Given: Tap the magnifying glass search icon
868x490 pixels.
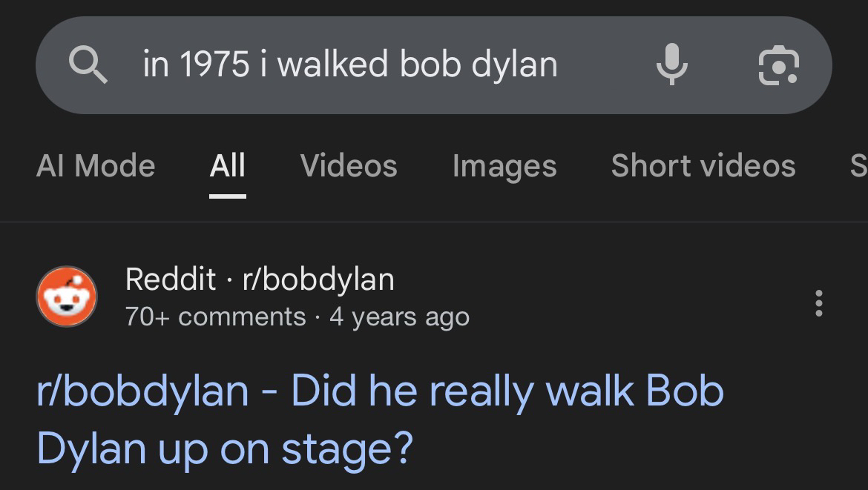Looking at the screenshot, I should [x=88, y=64].
